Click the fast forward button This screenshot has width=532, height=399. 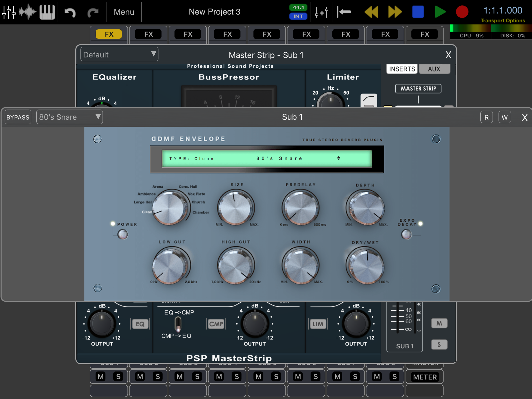coord(395,12)
